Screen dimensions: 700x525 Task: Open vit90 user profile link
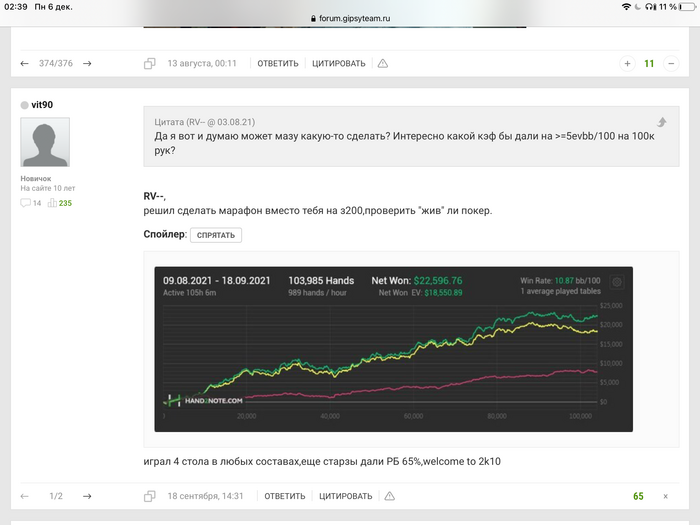click(x=42, y=105)
